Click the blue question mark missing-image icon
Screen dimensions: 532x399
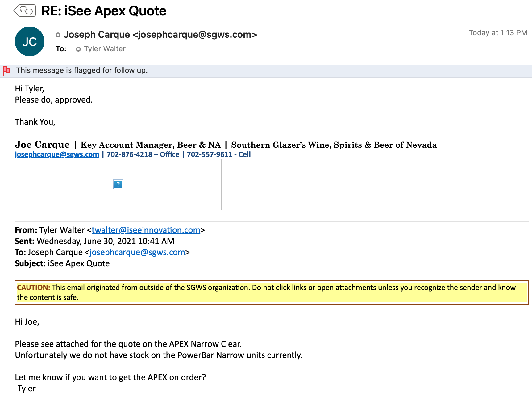118,184
